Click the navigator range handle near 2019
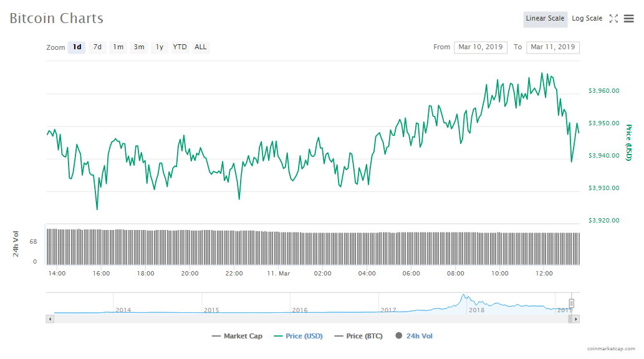644x359 pixels. (571, 304)
